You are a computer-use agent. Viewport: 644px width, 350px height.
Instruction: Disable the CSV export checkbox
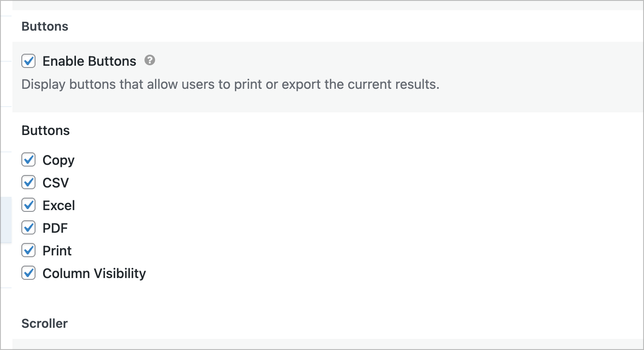(28, 182)
